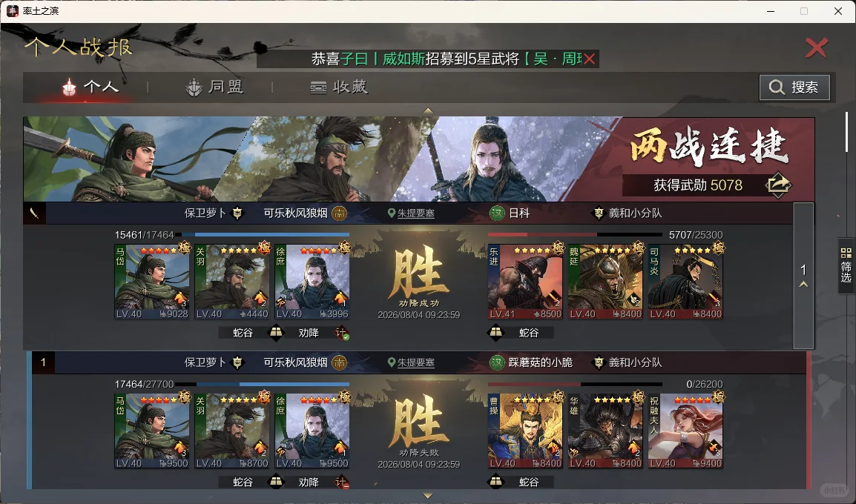Share the 两战连捷 battle report
The image size is (856, 504).
pos(778,185)
